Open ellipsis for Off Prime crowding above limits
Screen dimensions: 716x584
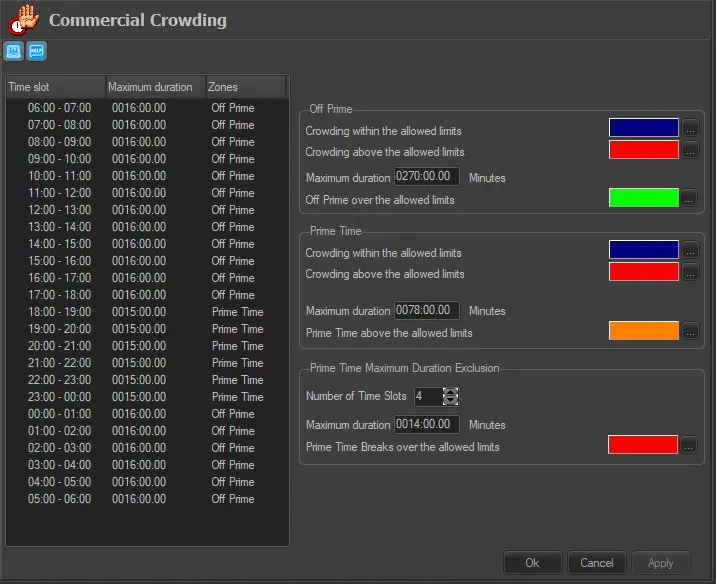click(690, 151)
